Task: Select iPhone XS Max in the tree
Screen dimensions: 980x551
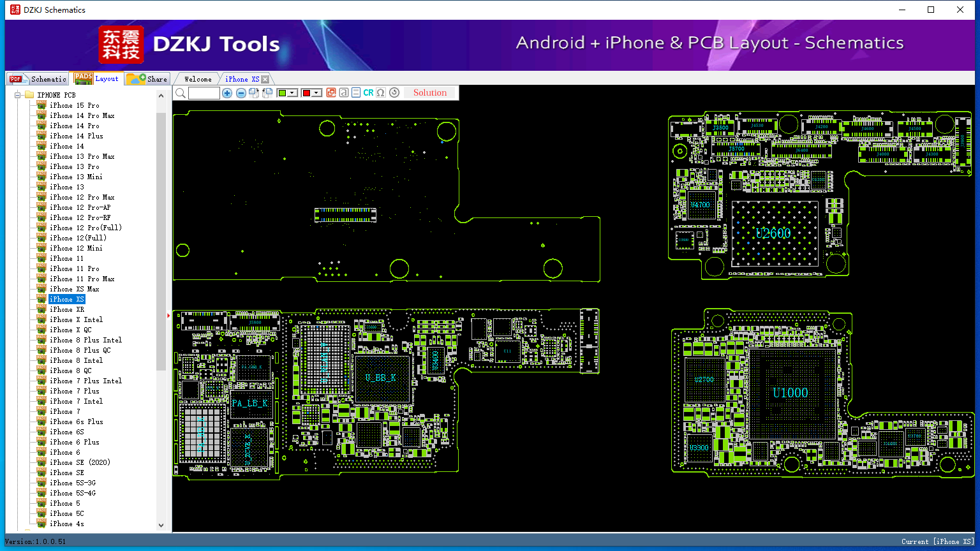Action: tap(74, 289)
